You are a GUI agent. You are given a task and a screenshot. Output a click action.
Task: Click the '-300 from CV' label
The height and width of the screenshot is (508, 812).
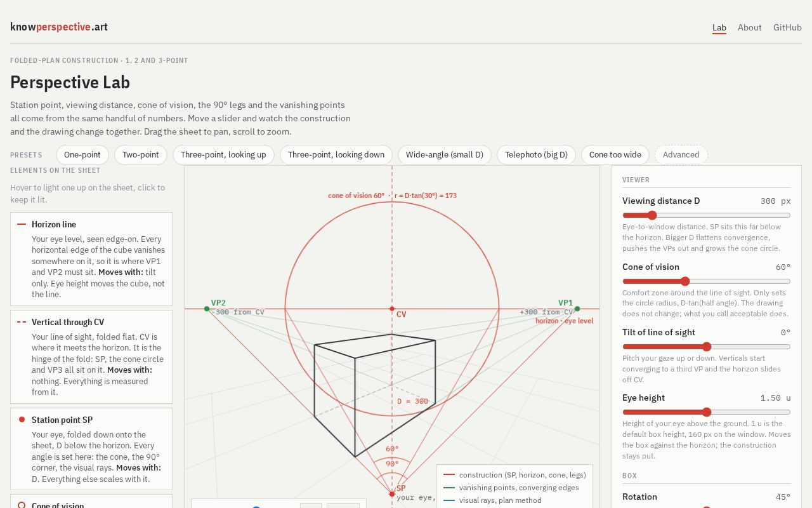point(237,312)
